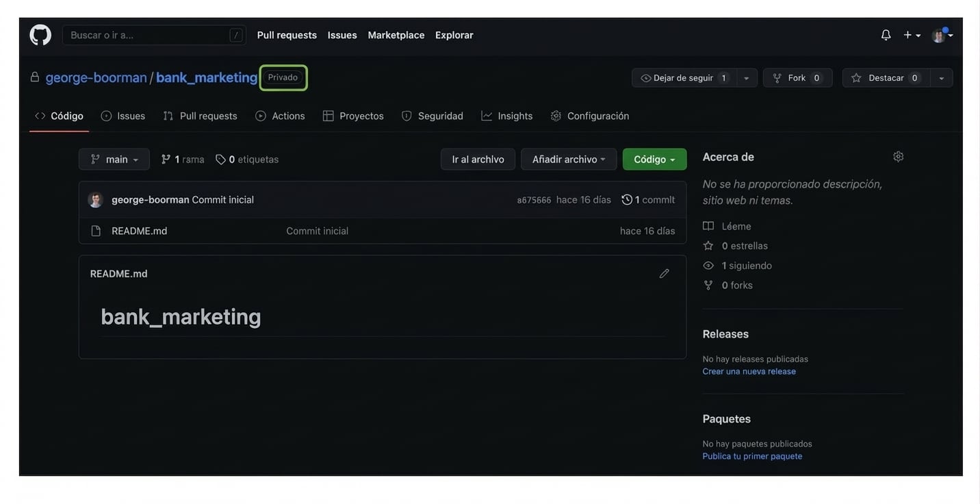Open the plus create-new menu
This screenshot has width=980, height=504.
tap(911, 35)
